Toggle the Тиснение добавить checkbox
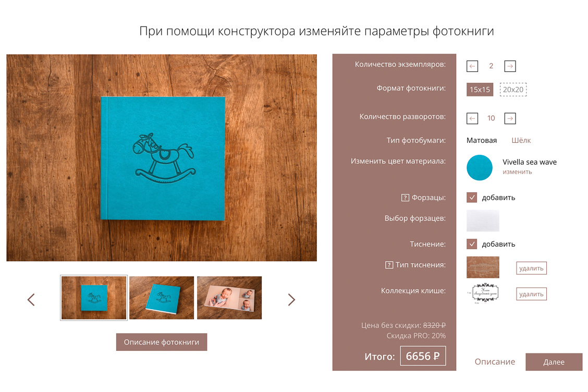The height and width of the screenshot is (392, 588). tap(472, 244)
